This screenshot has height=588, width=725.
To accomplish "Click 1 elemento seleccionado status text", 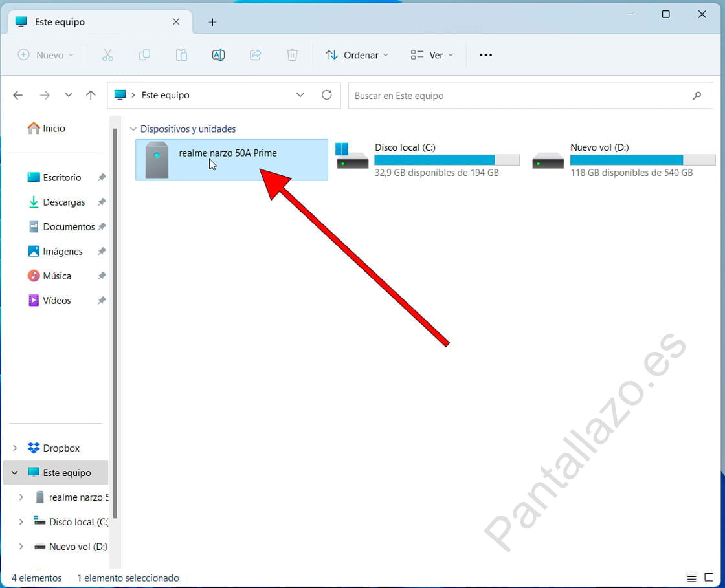I will [128, 578].
